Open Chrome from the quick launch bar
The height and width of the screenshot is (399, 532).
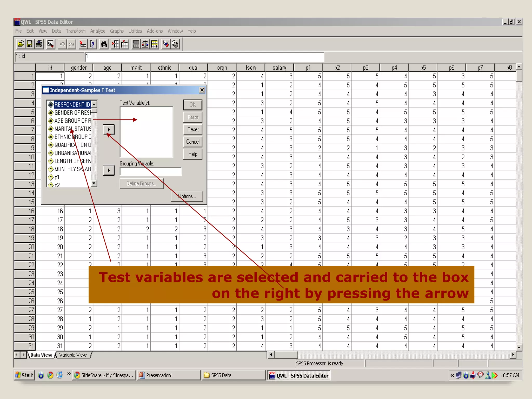pos(50,375)
